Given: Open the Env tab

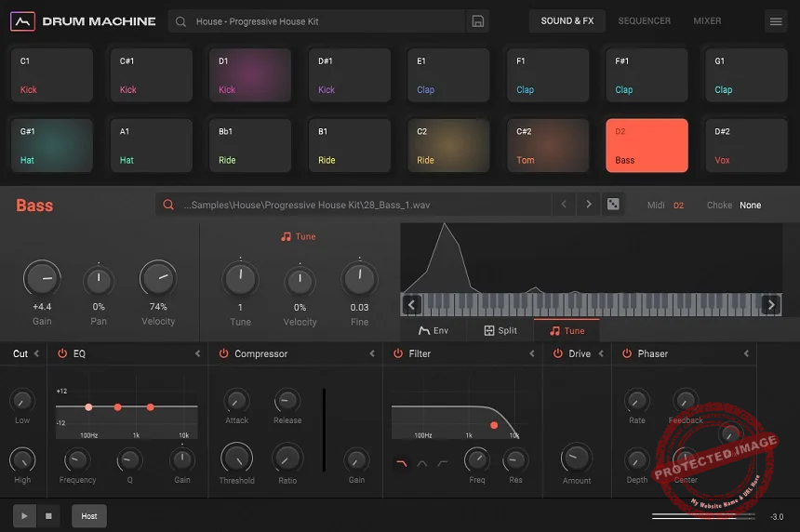Looking at the screenshot, I should (x=433, y=330).
